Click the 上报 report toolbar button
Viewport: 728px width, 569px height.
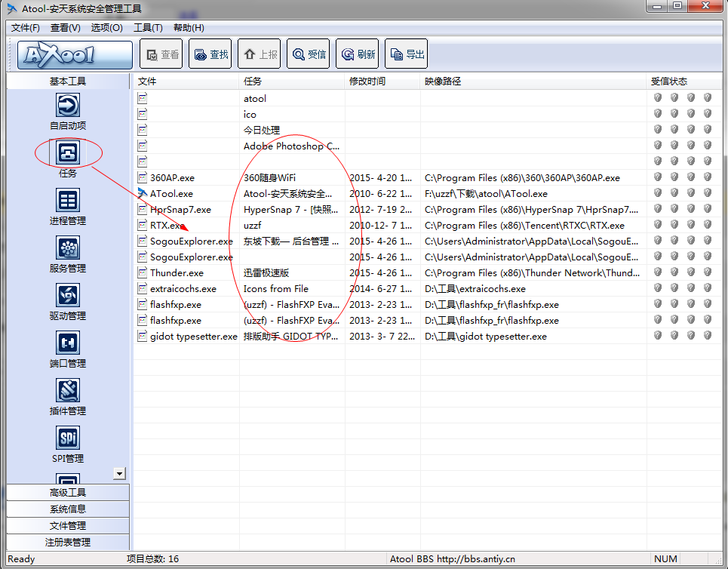pyautogui.click(x=259, y=54)
